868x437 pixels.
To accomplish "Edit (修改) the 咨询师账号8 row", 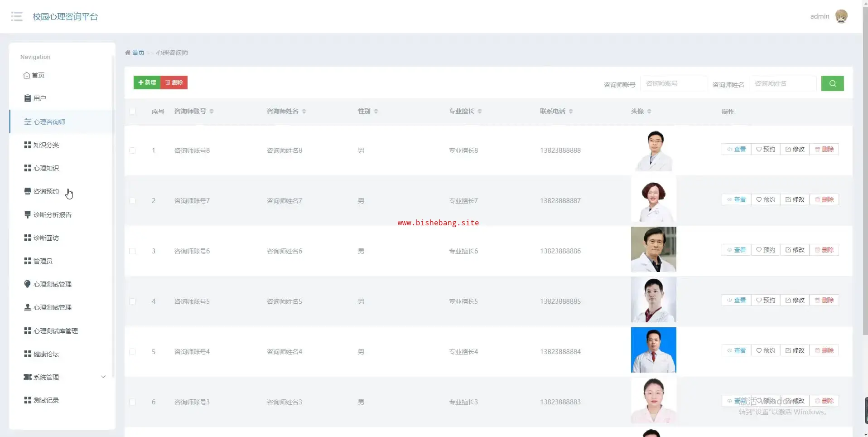I will point(795,149).
